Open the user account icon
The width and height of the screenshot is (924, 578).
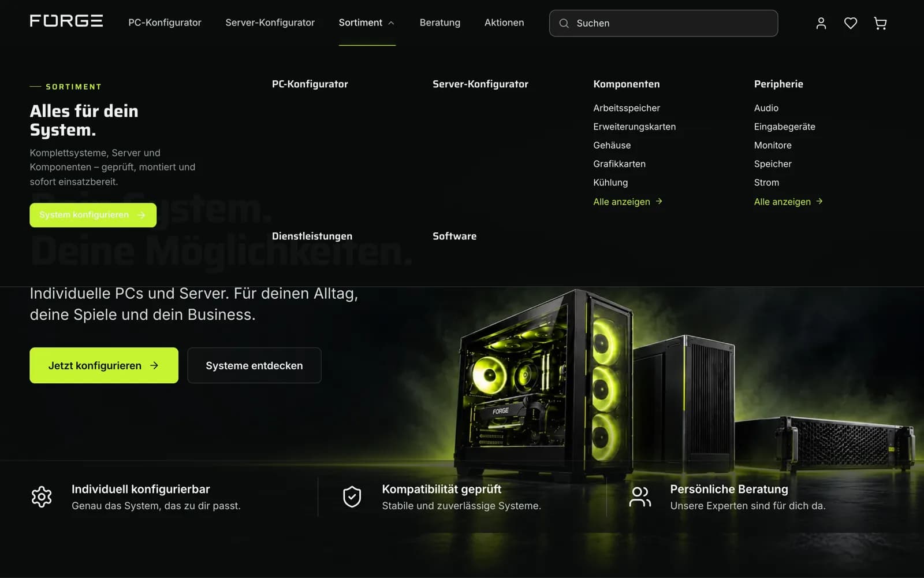pyautogui.click(x=821, y=23)
